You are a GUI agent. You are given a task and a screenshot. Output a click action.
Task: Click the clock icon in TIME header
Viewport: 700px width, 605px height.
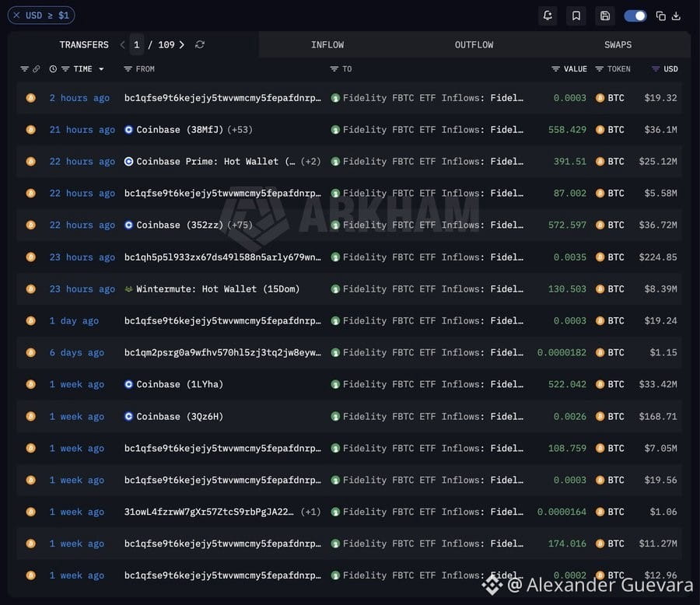pyautogui.click(x=53, y=68)
